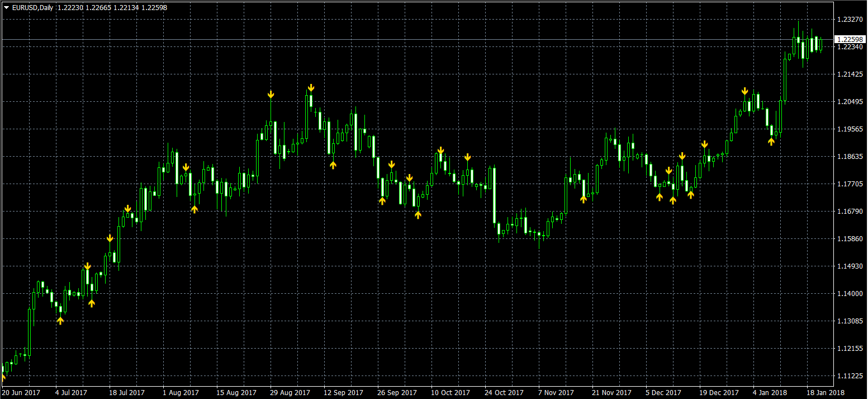Click the date label 20 Jun 2017
The width and height of the screenshot is (868, 399).
coord(21,393)
